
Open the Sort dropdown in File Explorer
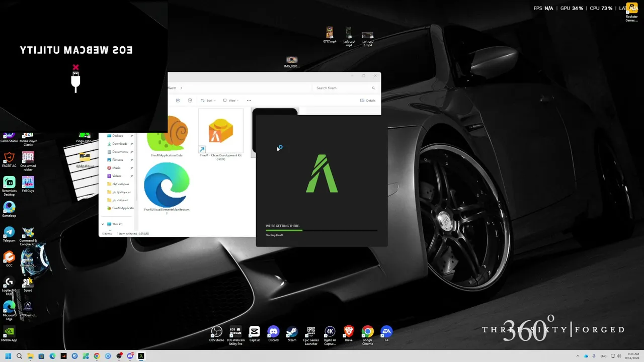[x=208, y=101]
